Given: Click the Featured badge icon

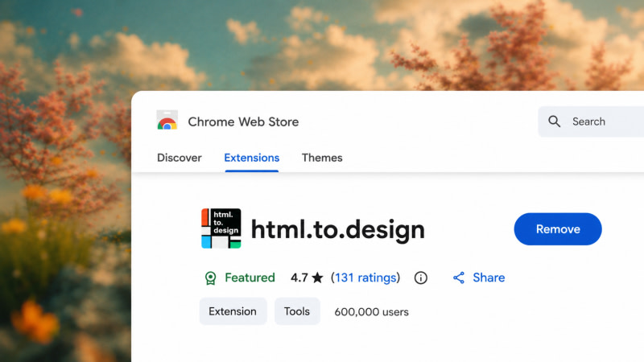Looking at the screenshot, I should click(x=211, y=278).
